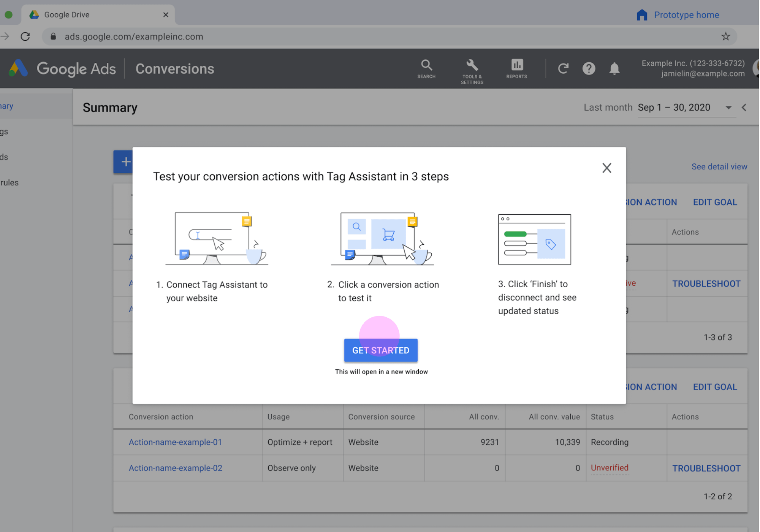
Task: Bookmark page with star icon
Action: click(725, 36)
